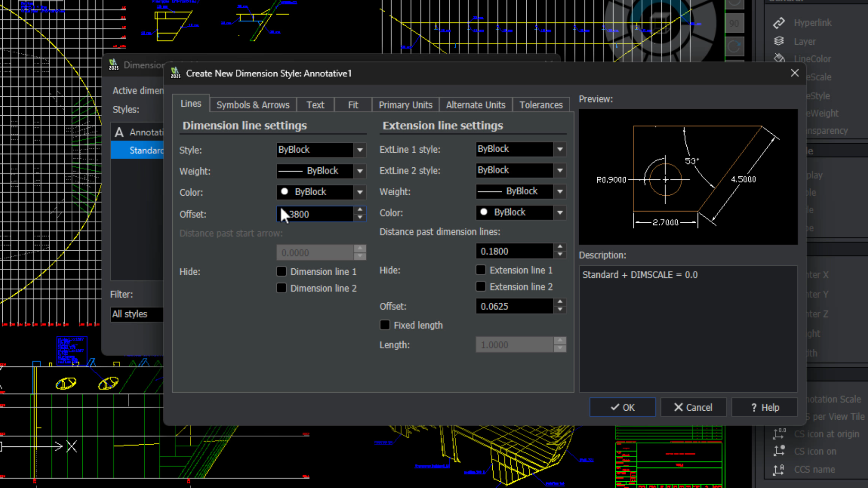Click the Distance past dimension lines field

coord(514,251)
